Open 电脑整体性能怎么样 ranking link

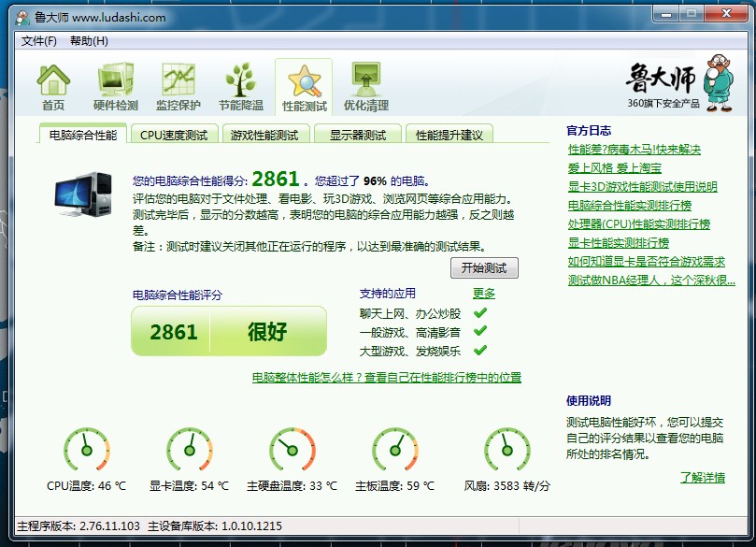click(x=387, y=377)
